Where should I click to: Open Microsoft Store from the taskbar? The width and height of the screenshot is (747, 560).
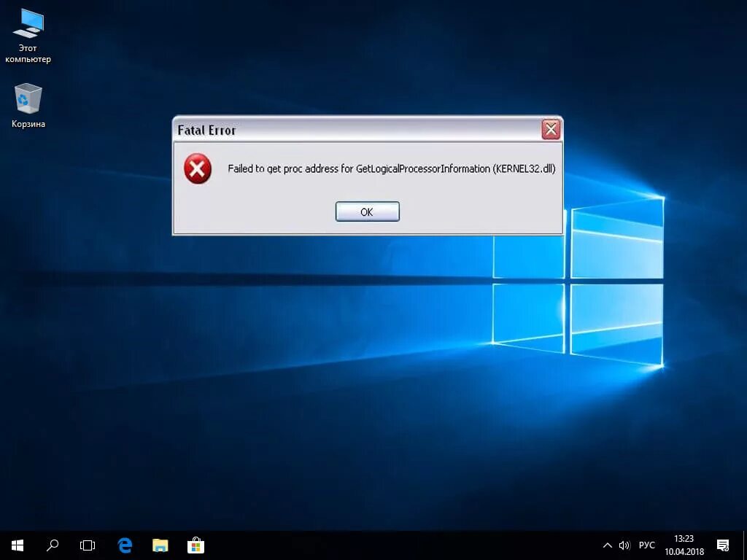[x=196, y=545]
